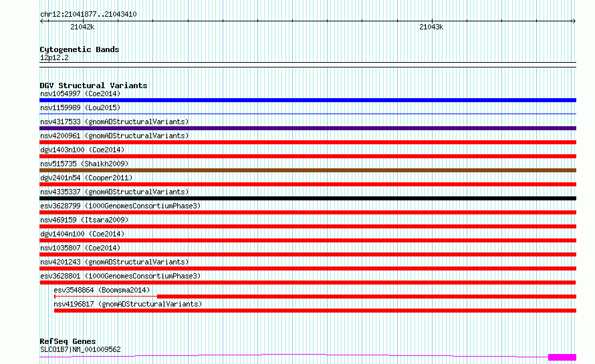Click the red bar under esv3628799
The image size is (595, 364).
coord(308,212)
